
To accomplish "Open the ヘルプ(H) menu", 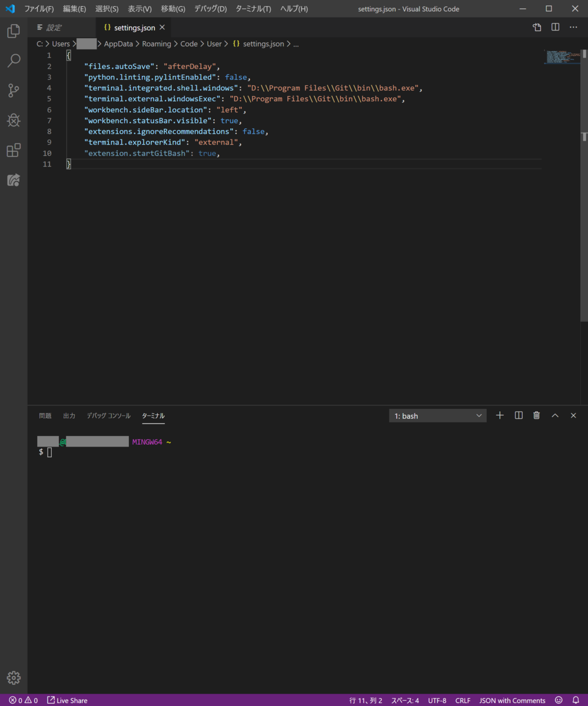I will tap(294, 9).
